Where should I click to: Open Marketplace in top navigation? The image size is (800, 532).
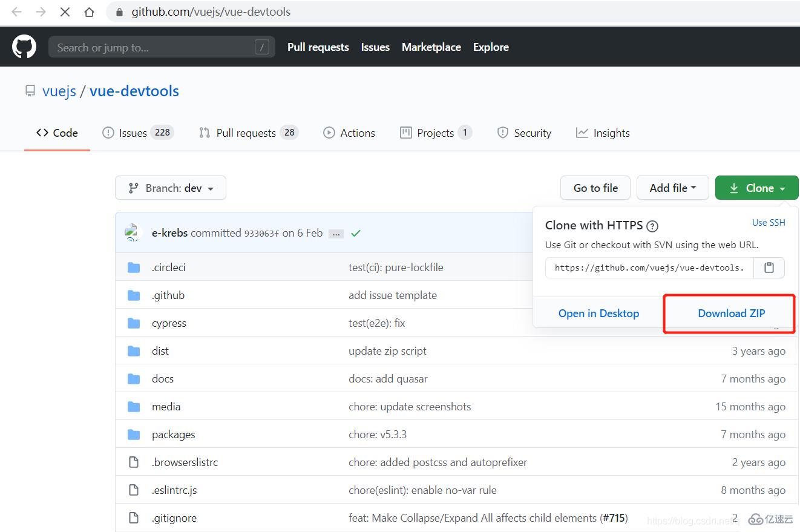[x=431, y=47]
